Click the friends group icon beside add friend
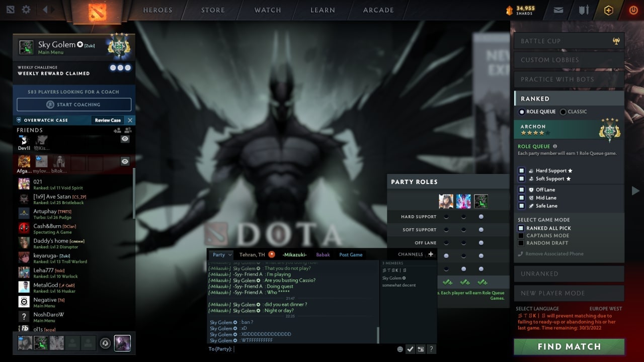This screenshot has height=362, width=644. (x=128, y=130)
